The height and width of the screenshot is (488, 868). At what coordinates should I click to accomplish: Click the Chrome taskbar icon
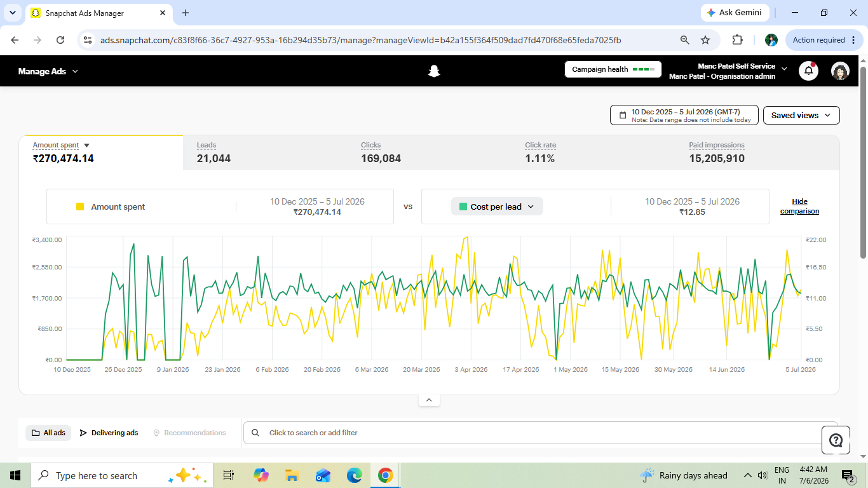pos(385,475)
